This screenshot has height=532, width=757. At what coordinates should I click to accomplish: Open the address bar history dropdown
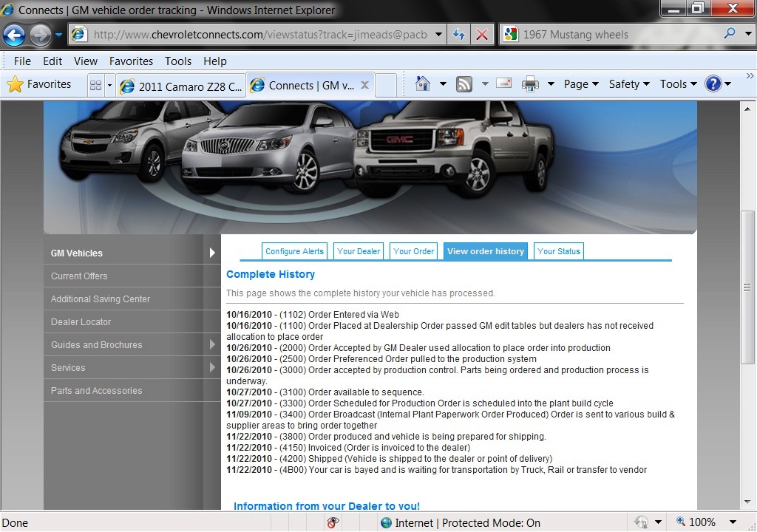click(x=438, y=35)
